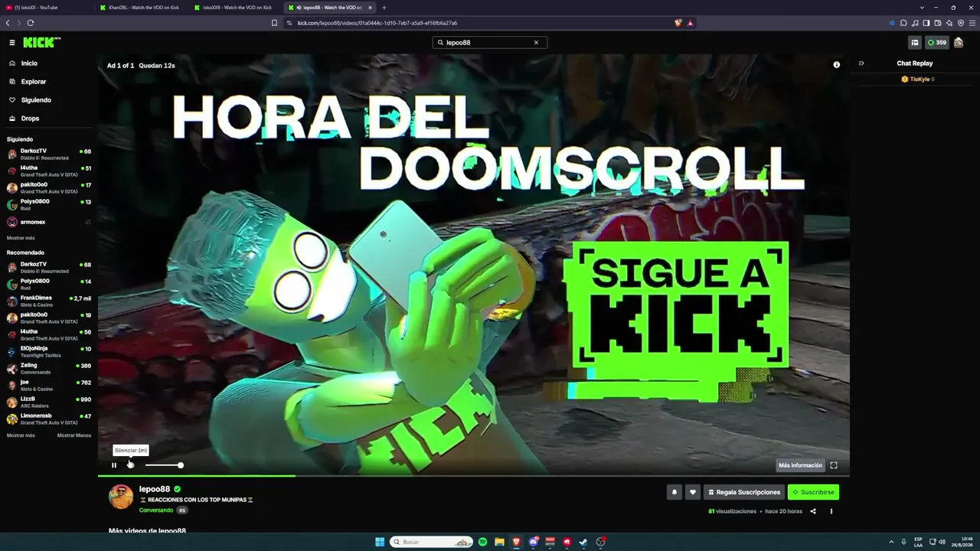
Task: Expand Mostrar más under Recomendado
Action: coord(21,435)
